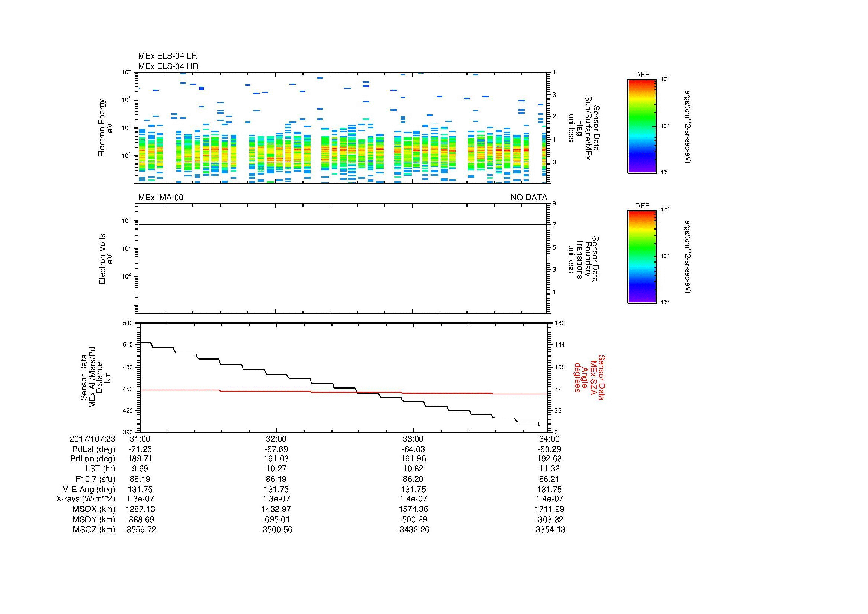The width and height of the screenshot is (868, 614).
Task: Click the MSOZ (km) row label
Action: (94, 530)
